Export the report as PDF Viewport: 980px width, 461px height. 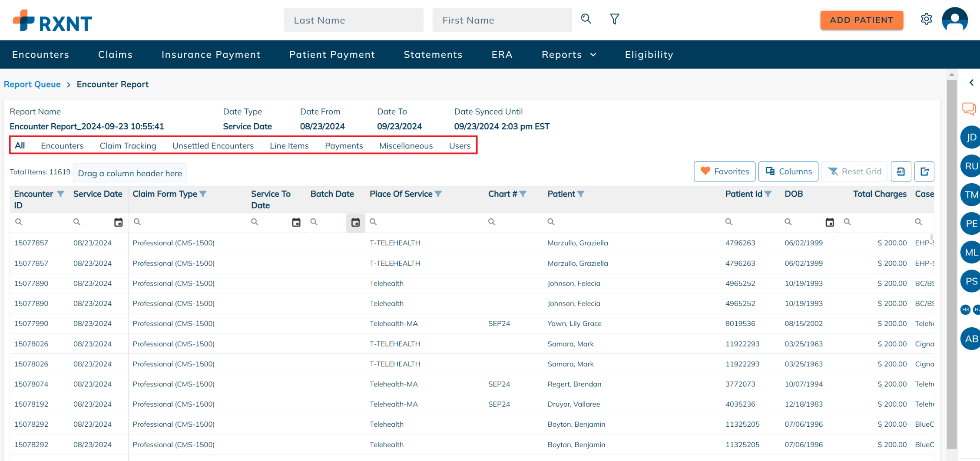[x=901, y=171]
